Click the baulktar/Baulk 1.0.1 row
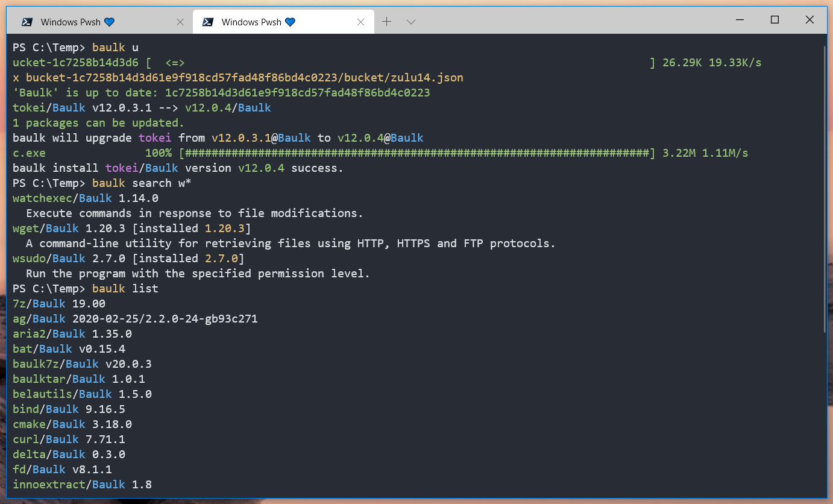Screen dimensions: 833x504 (x=79, y=379)
